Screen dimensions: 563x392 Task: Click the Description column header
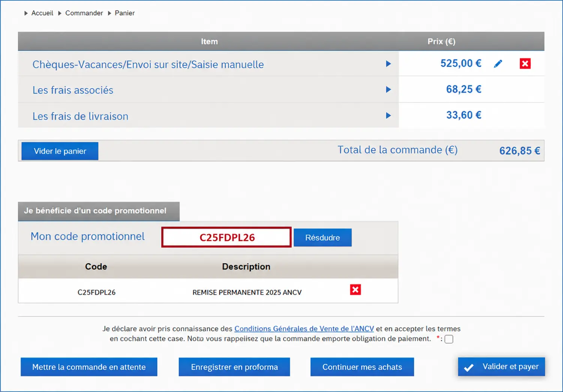[x=246, y=267]
